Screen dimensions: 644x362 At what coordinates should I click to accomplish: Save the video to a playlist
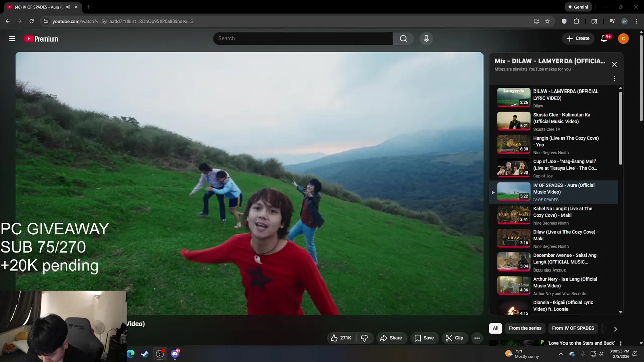click(424, 338)
